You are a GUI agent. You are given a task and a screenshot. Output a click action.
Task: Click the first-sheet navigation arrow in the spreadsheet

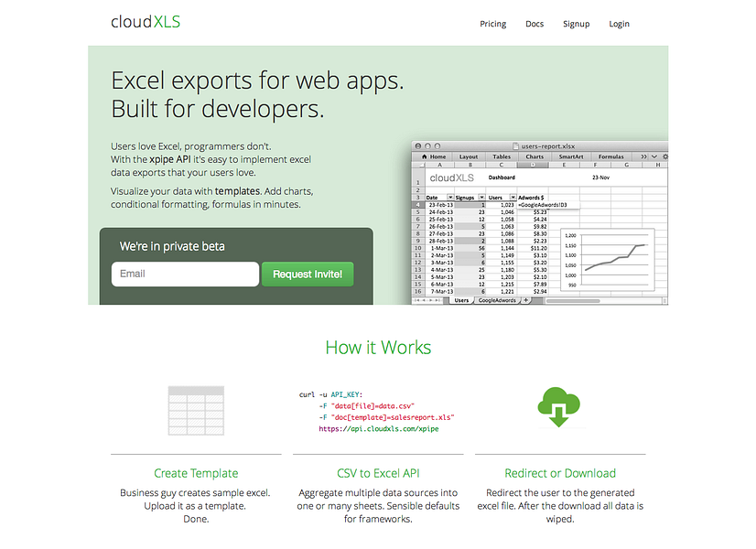418,299
